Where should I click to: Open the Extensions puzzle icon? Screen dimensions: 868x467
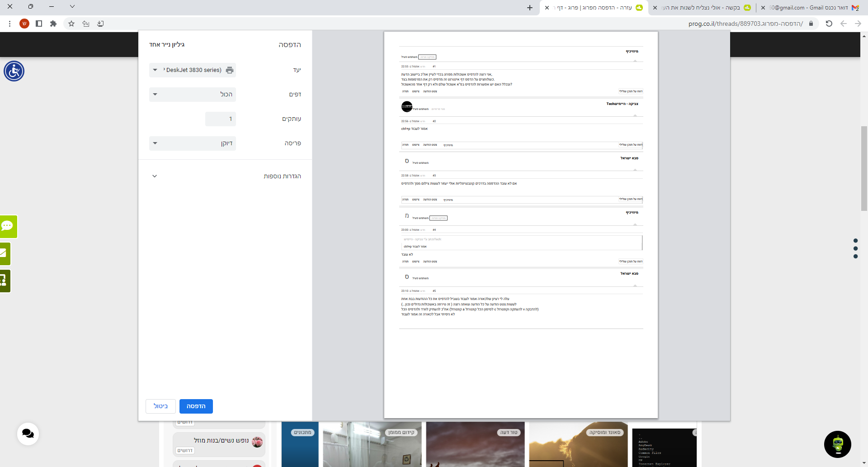point(53,24)
